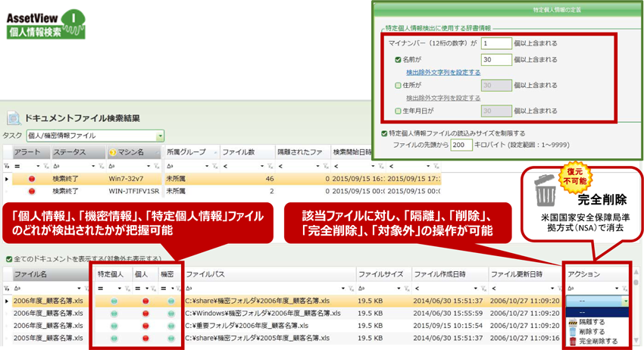Click the document search results magnifier icon
Image resolution: width=644 pixels, height=350 pixels.
pyautogui.click(x=14, y=118)
